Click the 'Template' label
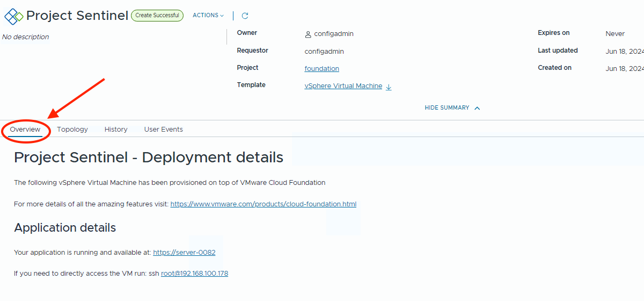The width and height of the screenshot is (644, 301). 251,85
